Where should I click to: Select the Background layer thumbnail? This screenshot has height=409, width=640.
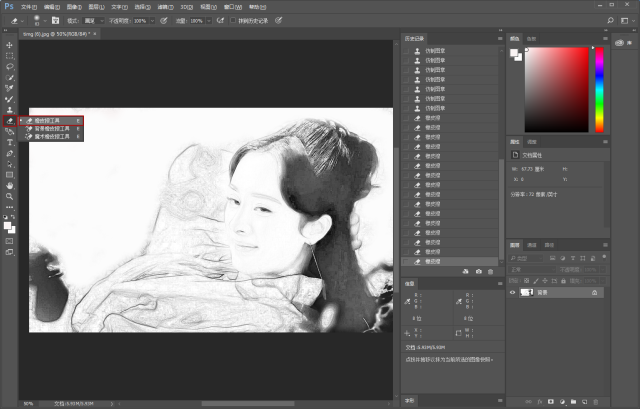[x=527, y=292]
